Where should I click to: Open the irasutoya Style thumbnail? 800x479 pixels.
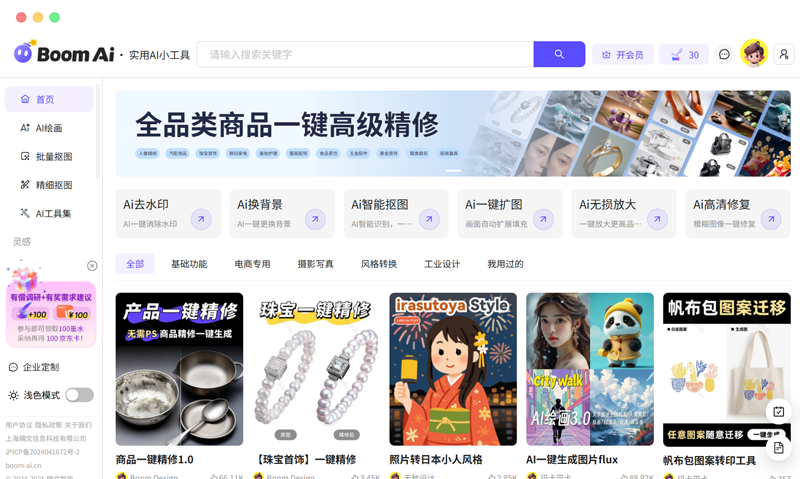coord(453,369)
